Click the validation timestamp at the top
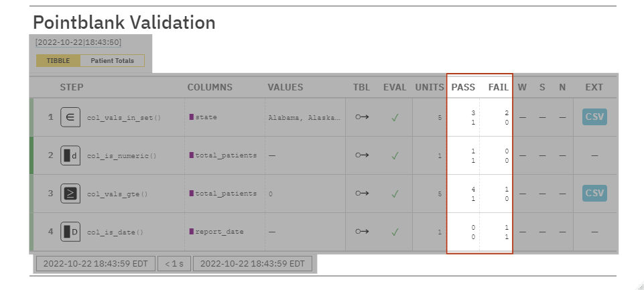The height and width of the screenshot is (290, 644). (78, 42)
